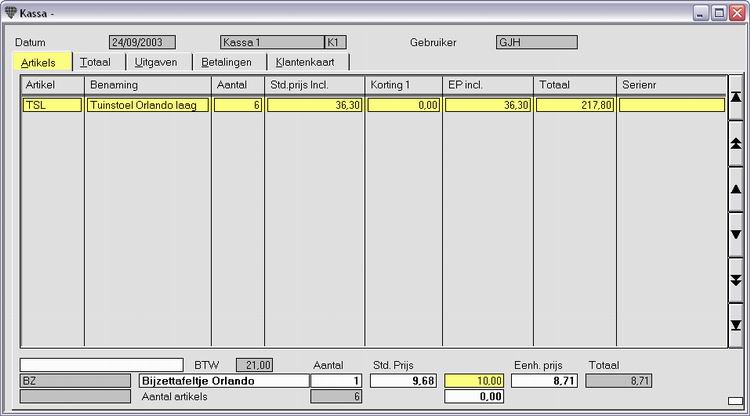750x416 pixels.
Task: Click small box in bottom-right corner
Action: point(736,401)
